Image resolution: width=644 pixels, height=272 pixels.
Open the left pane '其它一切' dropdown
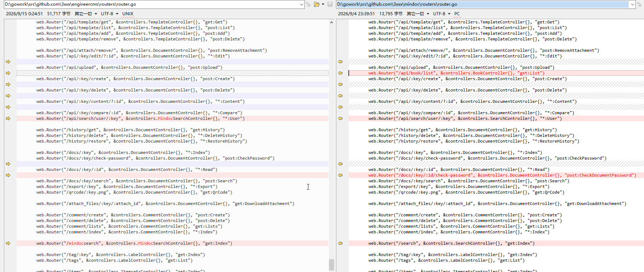pyautogui.click(x=86, y=14)
